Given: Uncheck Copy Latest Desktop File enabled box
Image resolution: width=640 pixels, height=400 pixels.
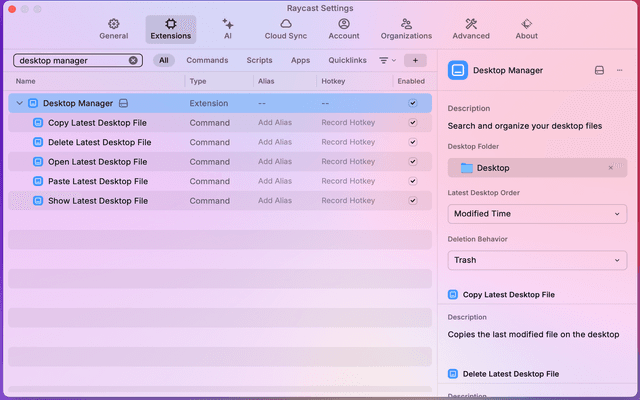Looking at the screenshot, I should tap(412, 123).
